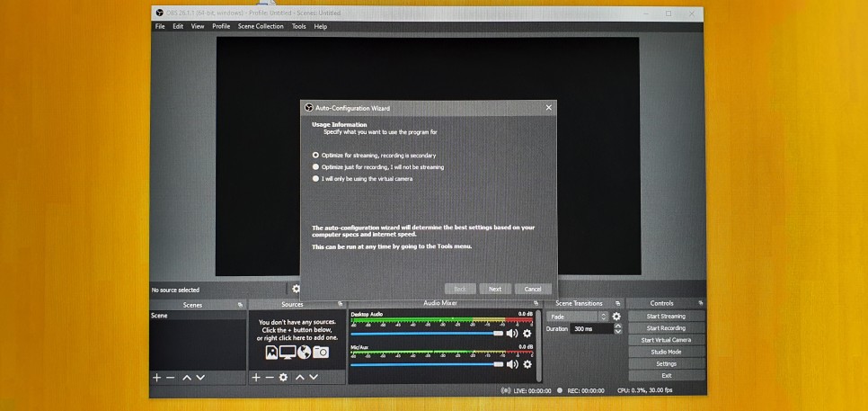Increase transition duration with up arrow
This screenshot has height=411, width=868.
[x=618, y=326]
